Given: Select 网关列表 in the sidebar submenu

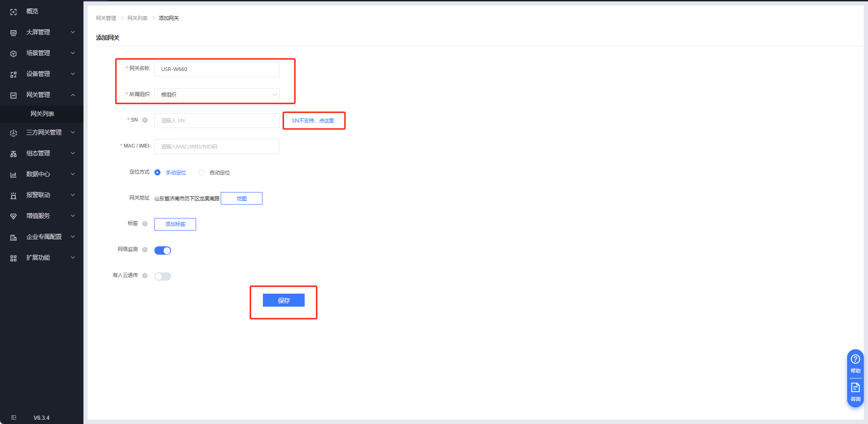Looking at the screenshot, I should click(42, 114).
